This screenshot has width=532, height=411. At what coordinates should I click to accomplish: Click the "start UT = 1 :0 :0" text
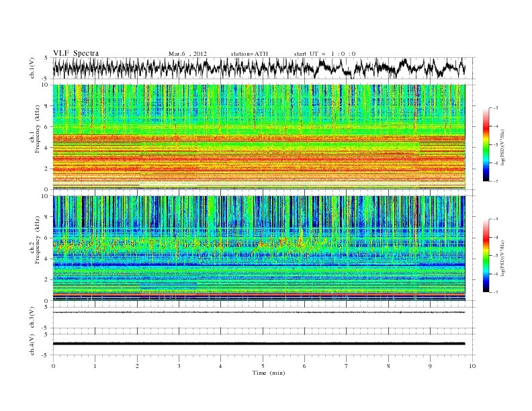(x=324, y=54)
